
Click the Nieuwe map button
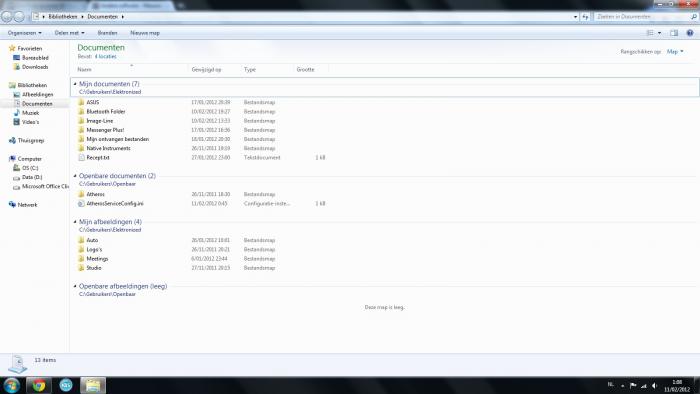tap(145, 33)
